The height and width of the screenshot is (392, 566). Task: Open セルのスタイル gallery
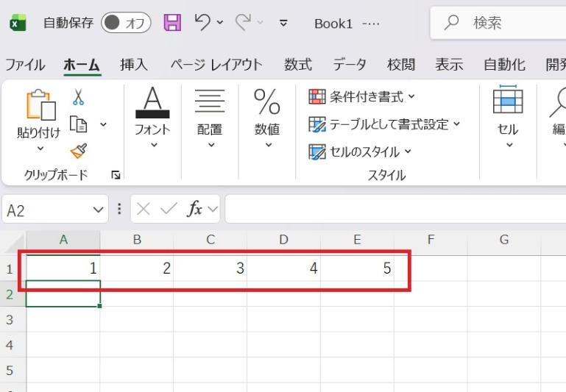(360, 152)
